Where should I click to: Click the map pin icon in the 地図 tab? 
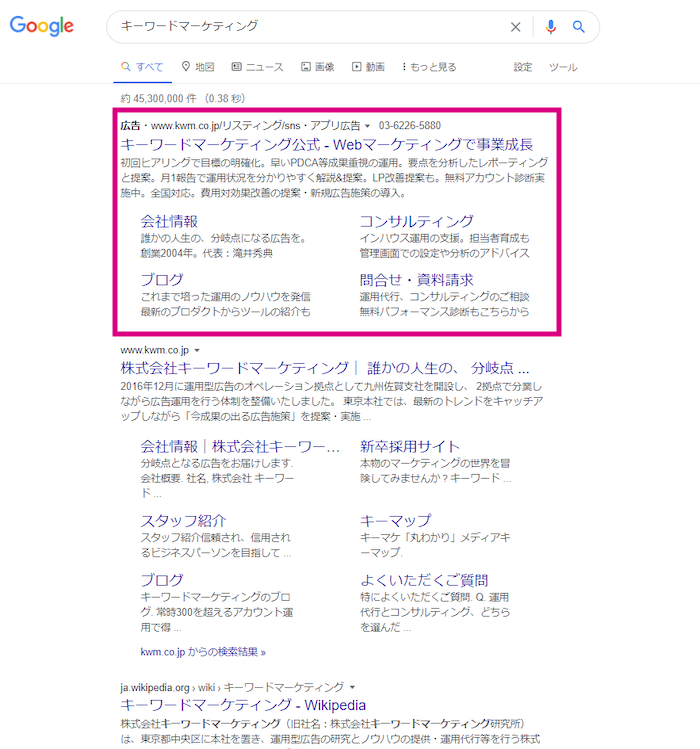point(186,66)
